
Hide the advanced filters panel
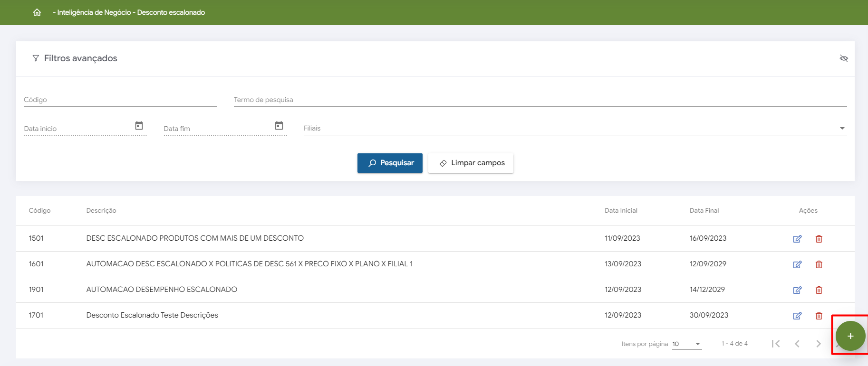tap(844, 58)
